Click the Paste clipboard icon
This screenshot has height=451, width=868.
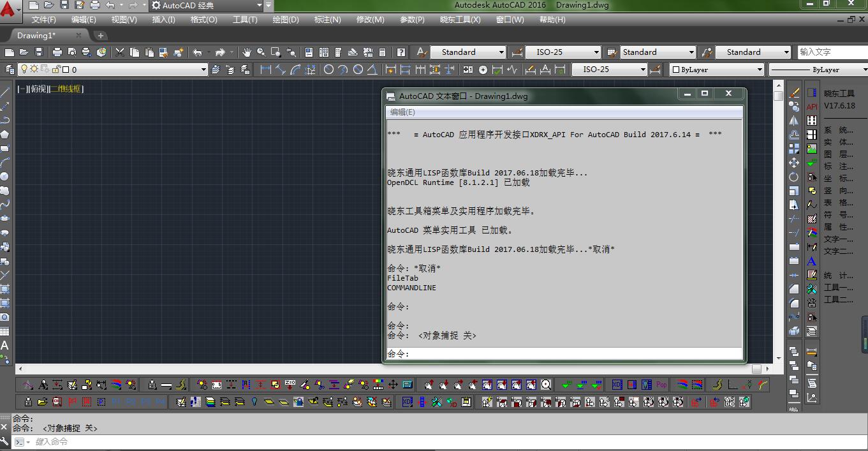(x=149, y=52)
